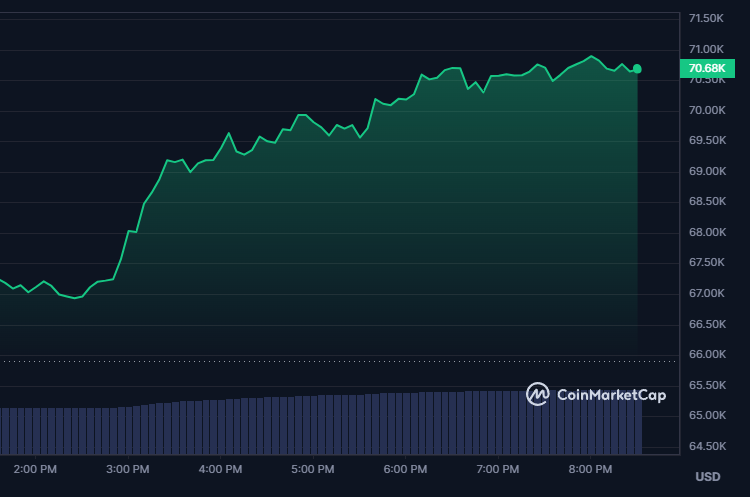Select the 4:00 PM time axis label
Image resolution: width=750 pixels, height=497 pixels.
tap(220, 469)
